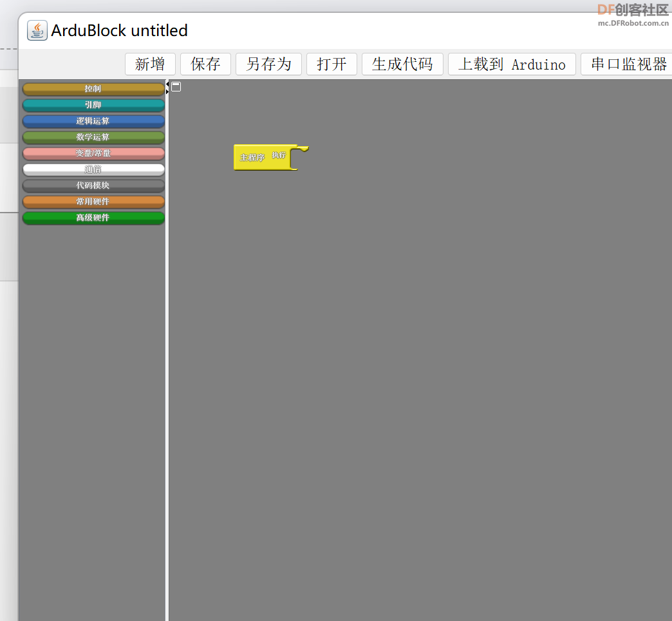This screenshot has width=672, height=621.
Task: Click the minimap toggle icon on canvas
Action: point(176,86)
